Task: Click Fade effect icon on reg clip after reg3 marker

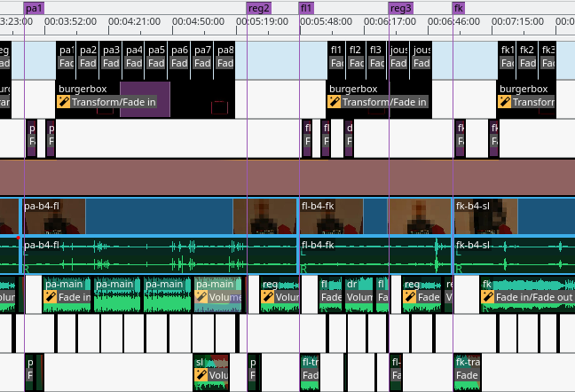Action: [x=410, y=297]
